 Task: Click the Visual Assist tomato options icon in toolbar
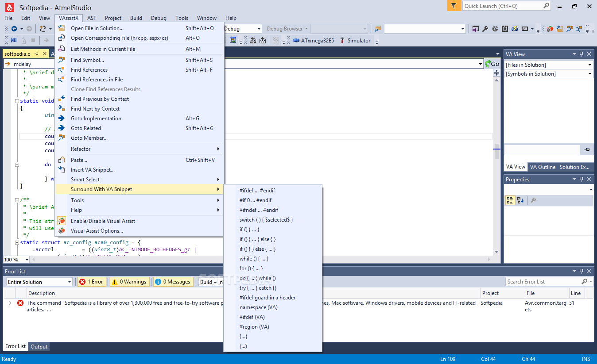[550, 29]
